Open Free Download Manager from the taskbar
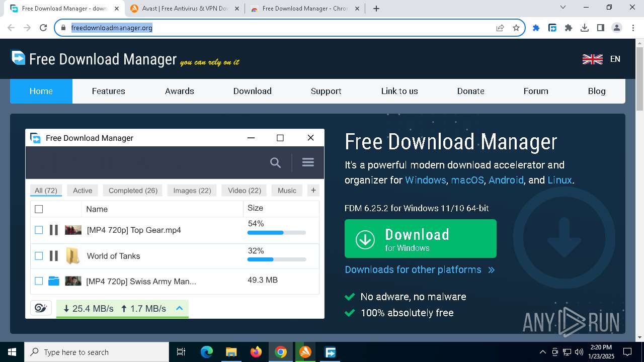The image size is (644, 362). coord(330,352)
